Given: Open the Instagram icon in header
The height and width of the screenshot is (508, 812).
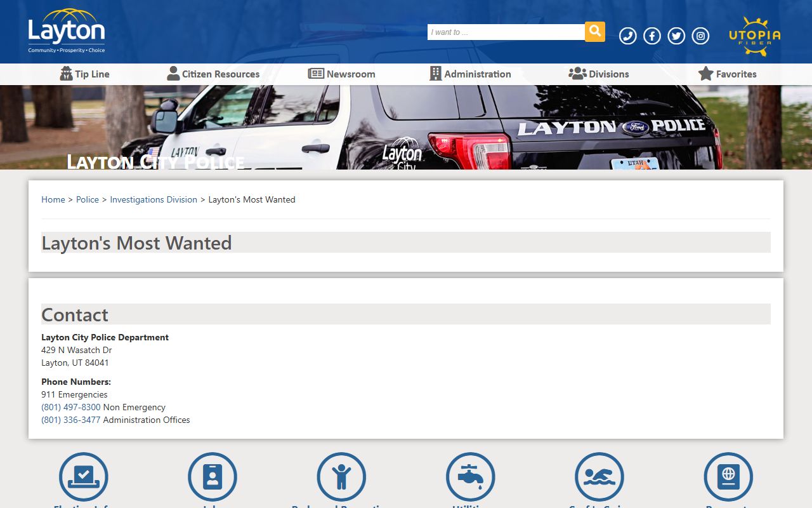Looking at the screenshot, I should click(x=700, y=36).
